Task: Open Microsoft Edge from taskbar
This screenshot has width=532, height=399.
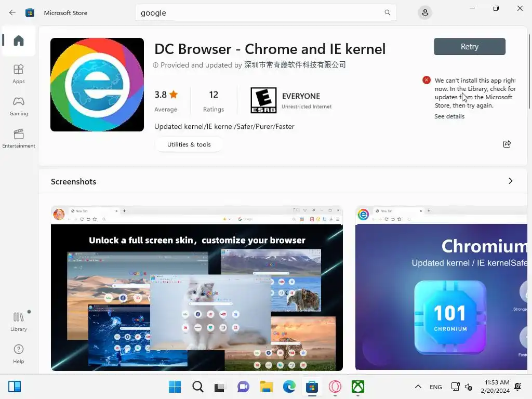Action: click(x=289, y=387)
